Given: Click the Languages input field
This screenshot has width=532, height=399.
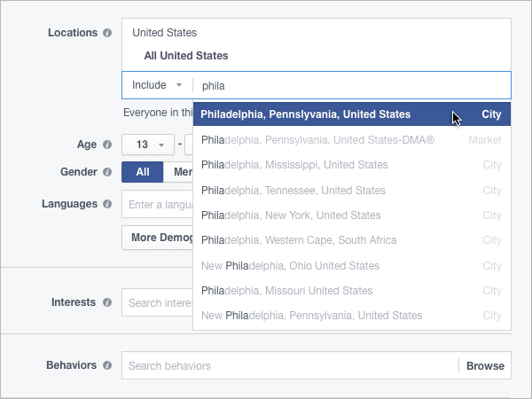Looking at the screenshot, I should (x=158, y=204).
